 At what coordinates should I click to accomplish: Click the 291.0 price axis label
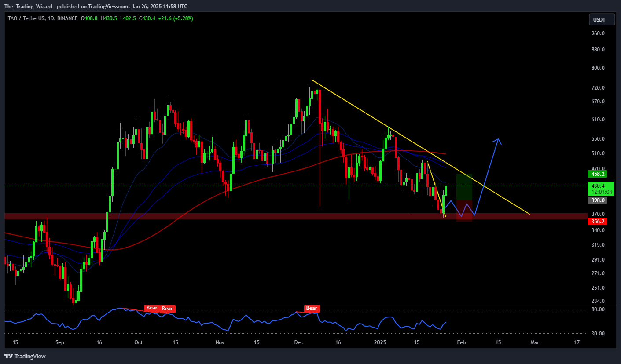(598, 260)
